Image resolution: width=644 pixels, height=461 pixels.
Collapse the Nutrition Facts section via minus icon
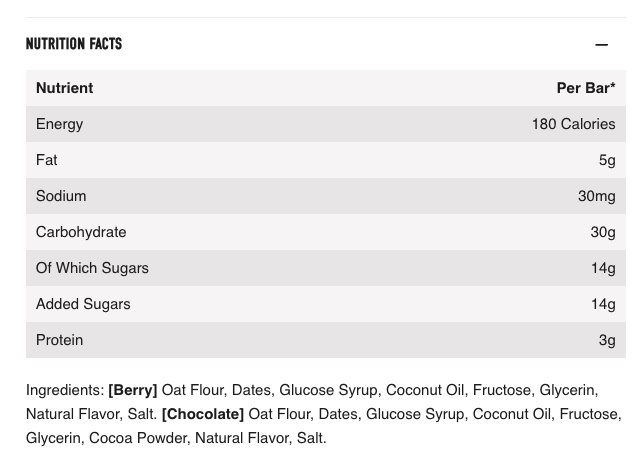pyautogui.click(x=601, y=45)
